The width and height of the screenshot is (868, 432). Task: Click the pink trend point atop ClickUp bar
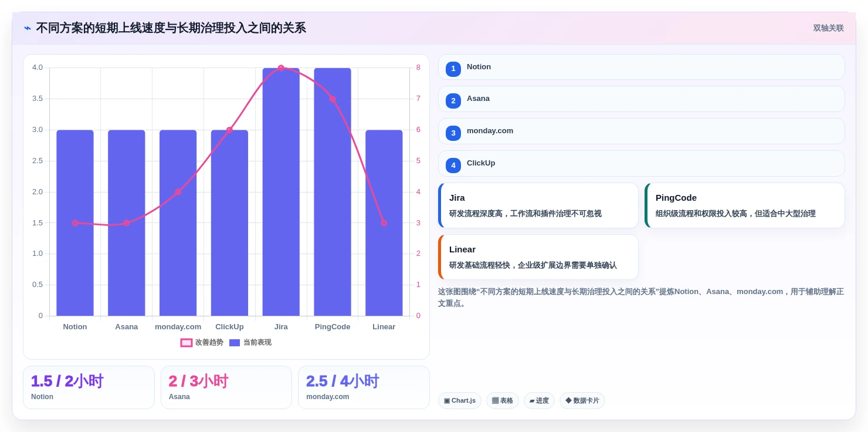point(229,130)
